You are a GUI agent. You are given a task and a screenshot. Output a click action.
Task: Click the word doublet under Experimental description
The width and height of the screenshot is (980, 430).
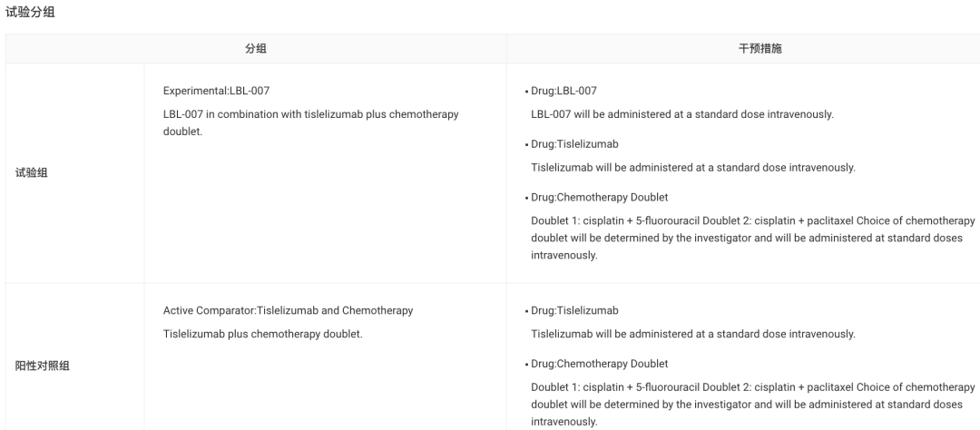[182, 132]
